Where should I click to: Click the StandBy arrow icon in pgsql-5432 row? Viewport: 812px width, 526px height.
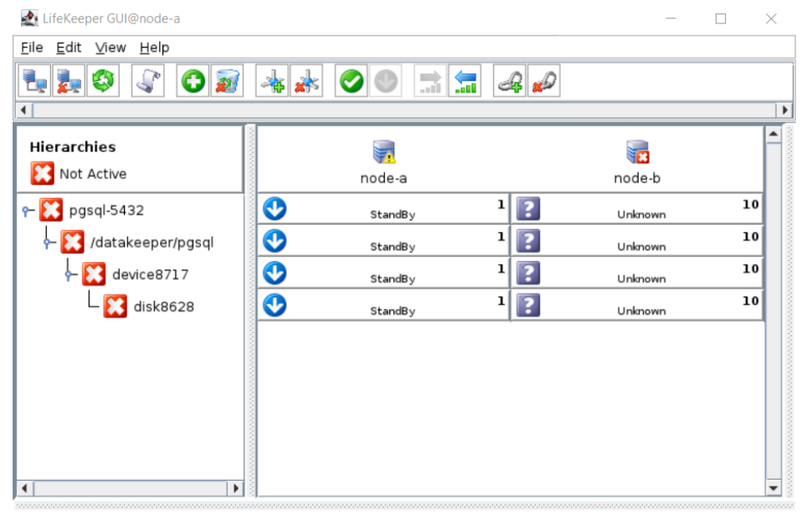click(275, 209)
